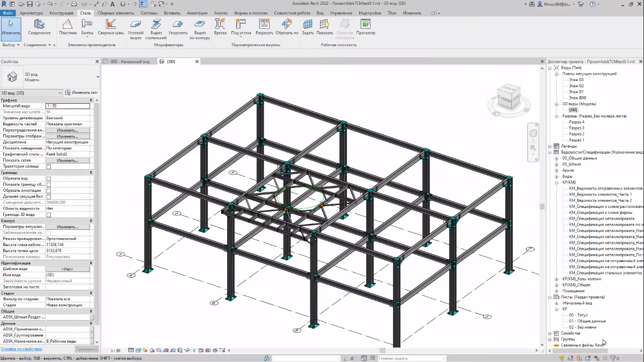
Task: Click the text tool 'A' icon
Action: click(113, 4)
